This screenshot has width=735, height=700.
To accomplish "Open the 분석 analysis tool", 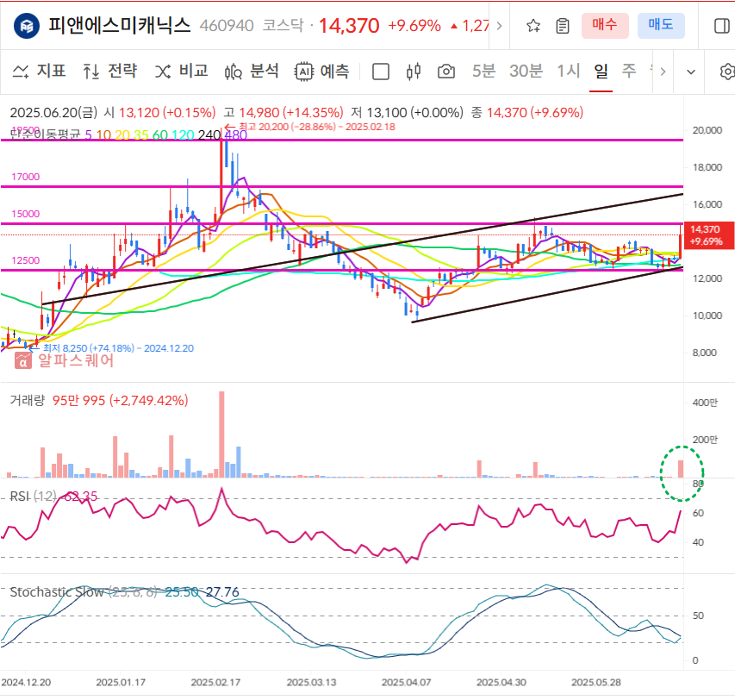I will point(252,72).
